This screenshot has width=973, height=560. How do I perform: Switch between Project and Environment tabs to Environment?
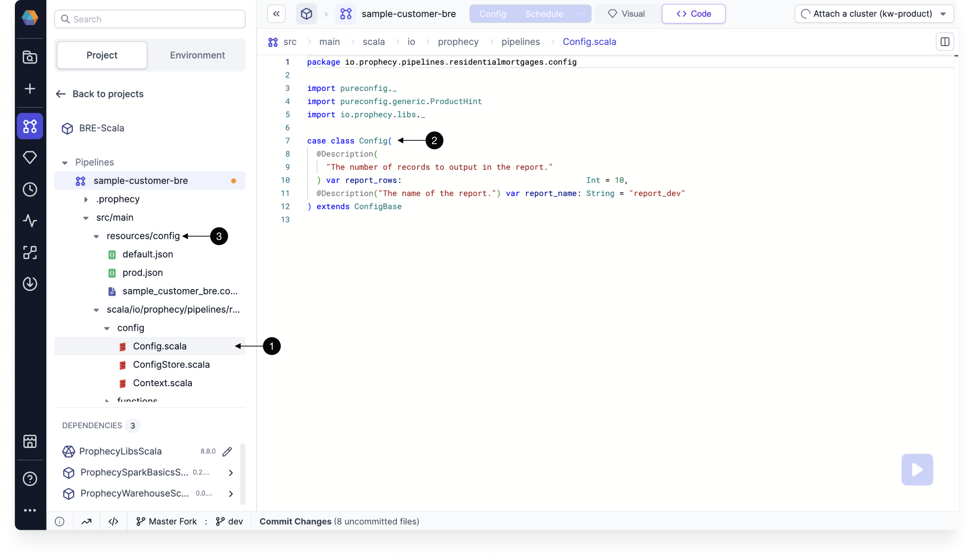[x=197, y=55]
